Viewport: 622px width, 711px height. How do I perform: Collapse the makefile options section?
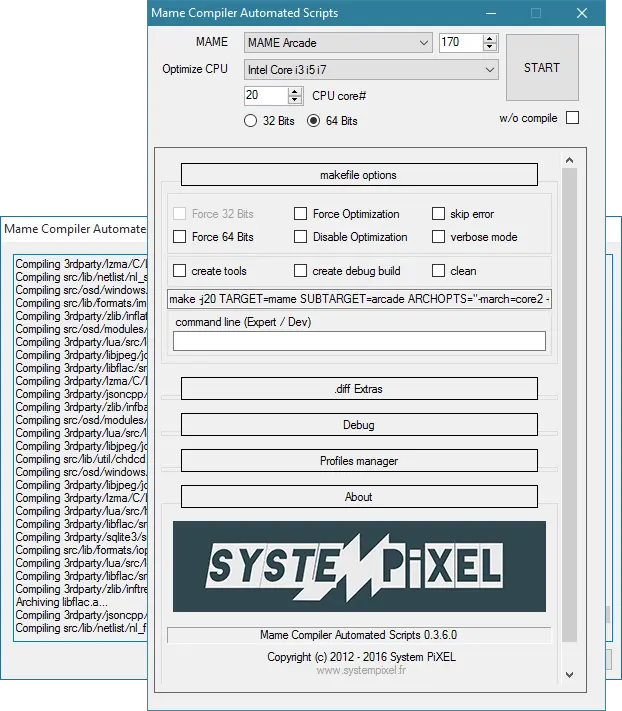point(359,175)
